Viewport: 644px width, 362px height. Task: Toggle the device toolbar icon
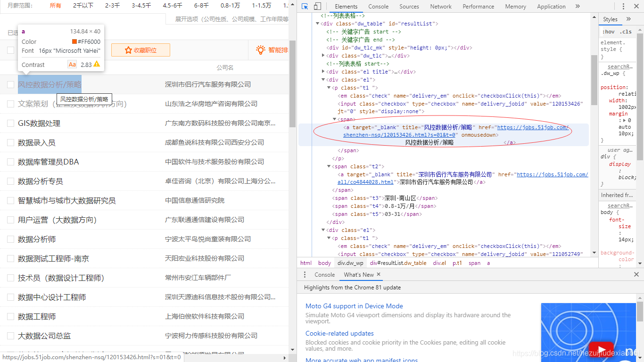[317, 6]
